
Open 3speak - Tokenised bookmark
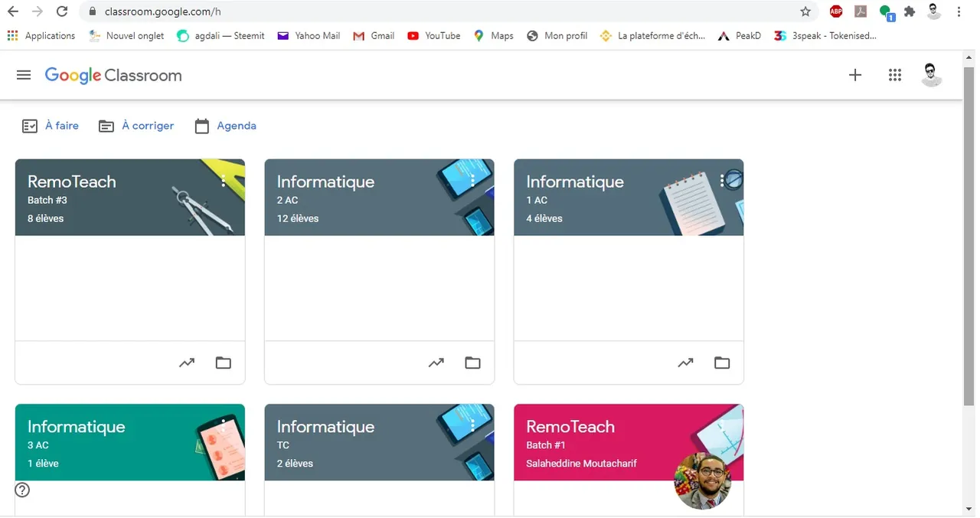tap(825, 35)
